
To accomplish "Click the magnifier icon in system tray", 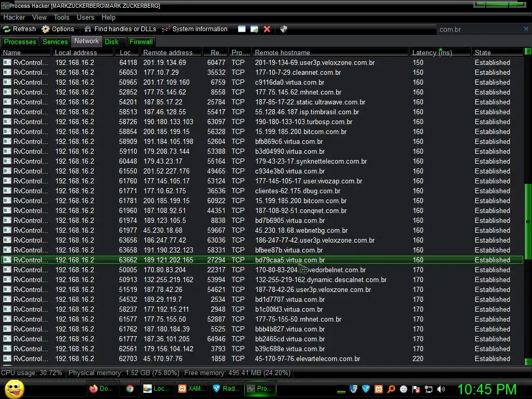I will [391, 389].
